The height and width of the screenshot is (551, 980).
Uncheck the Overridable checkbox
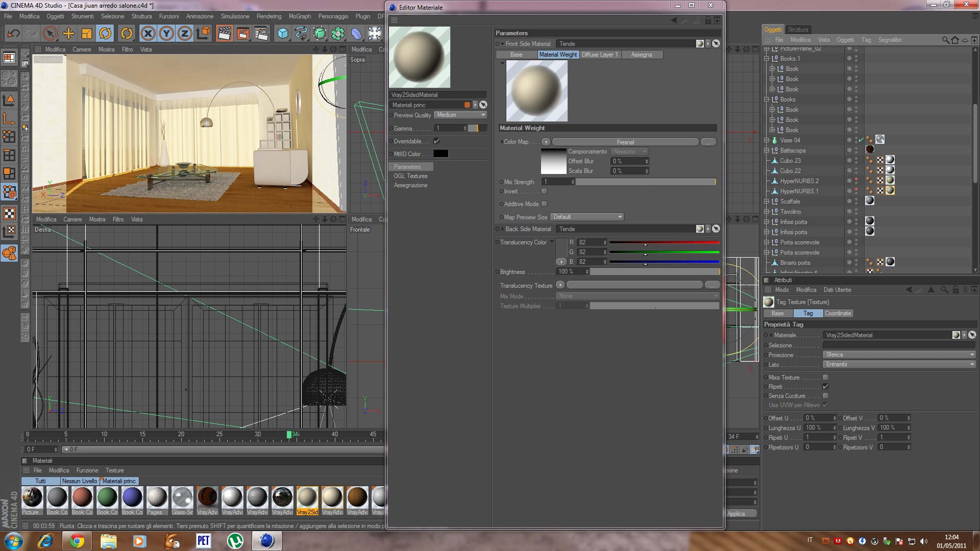tap(436, 141)
